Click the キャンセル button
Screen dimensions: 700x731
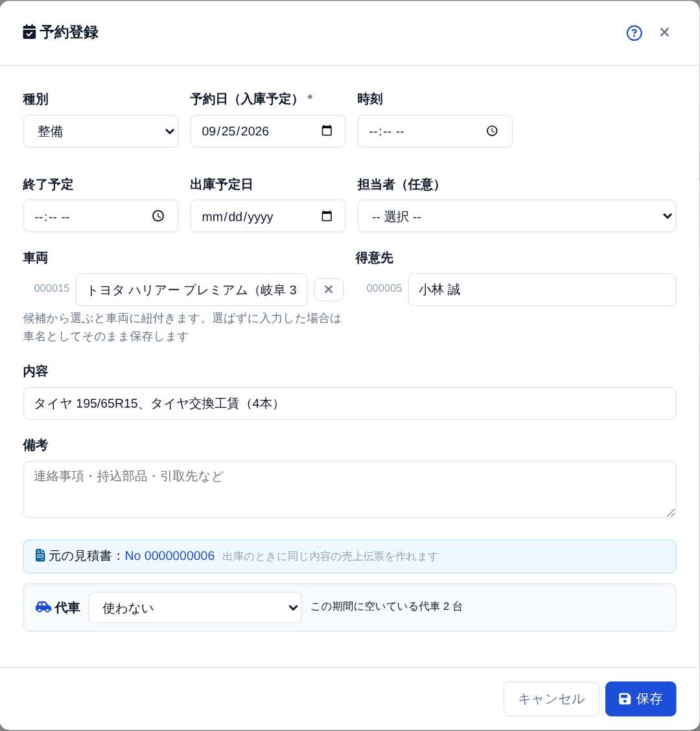(551, 699)
